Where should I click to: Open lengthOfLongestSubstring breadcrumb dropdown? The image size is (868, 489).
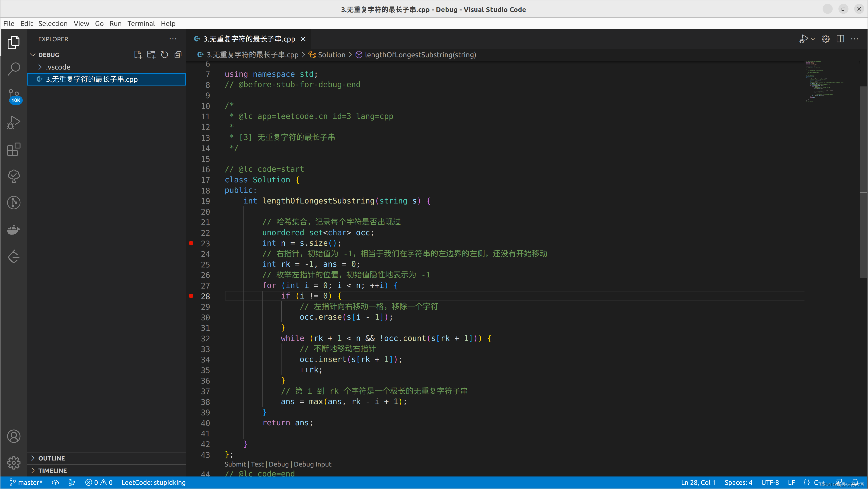coord(416,54)
